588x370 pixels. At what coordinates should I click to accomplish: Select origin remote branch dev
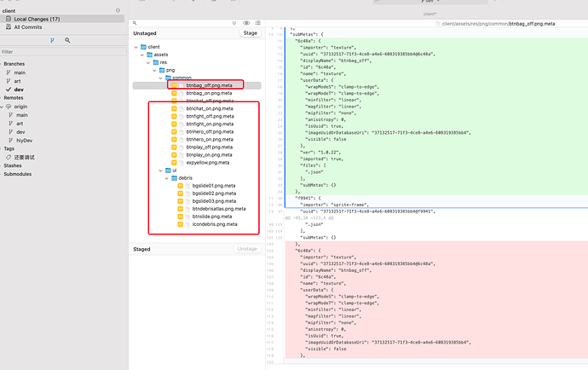pyautogui.click(x=20, y=132)
